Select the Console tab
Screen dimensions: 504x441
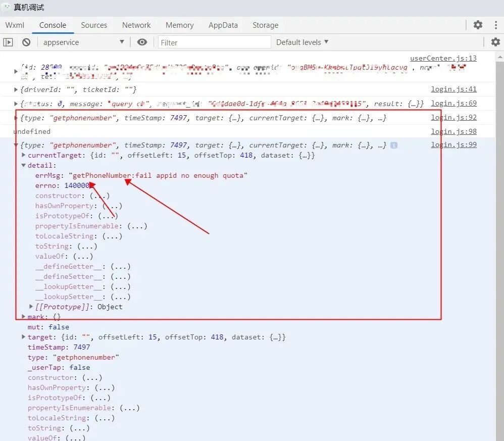53,25
